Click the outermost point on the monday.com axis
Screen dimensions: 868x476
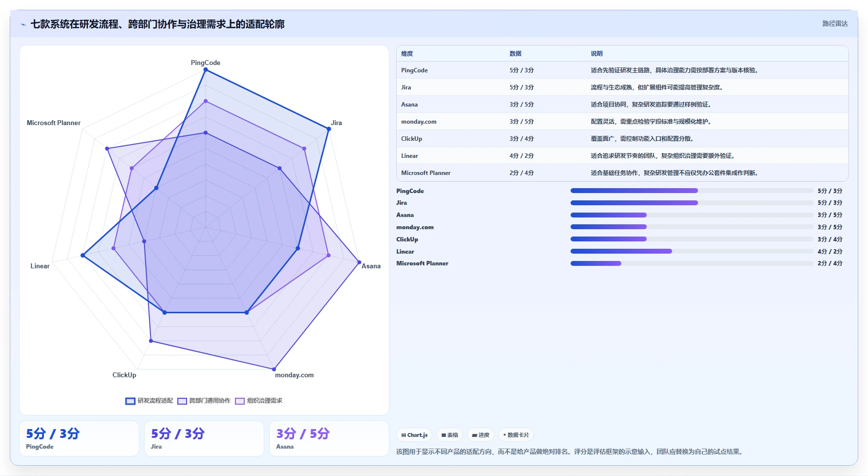click(274, 369)
